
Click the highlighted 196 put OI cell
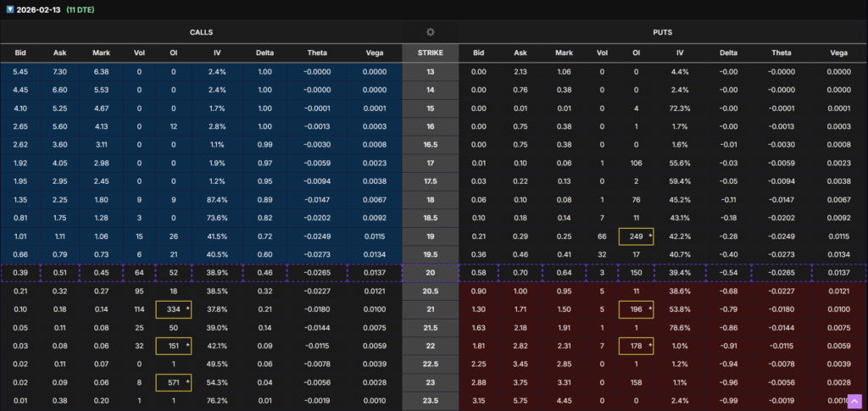636,309
